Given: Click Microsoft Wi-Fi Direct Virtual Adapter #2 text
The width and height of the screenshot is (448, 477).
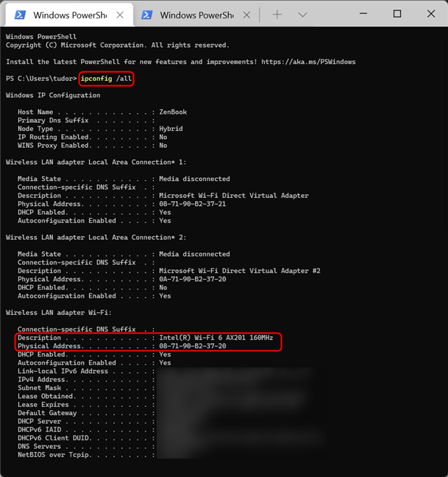Looking at the screenshot, I should click(240, 271).
